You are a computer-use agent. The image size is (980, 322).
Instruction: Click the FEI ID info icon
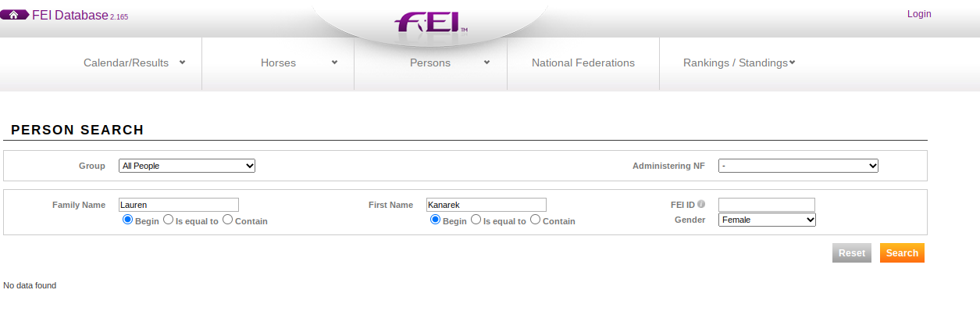[701, 204]
